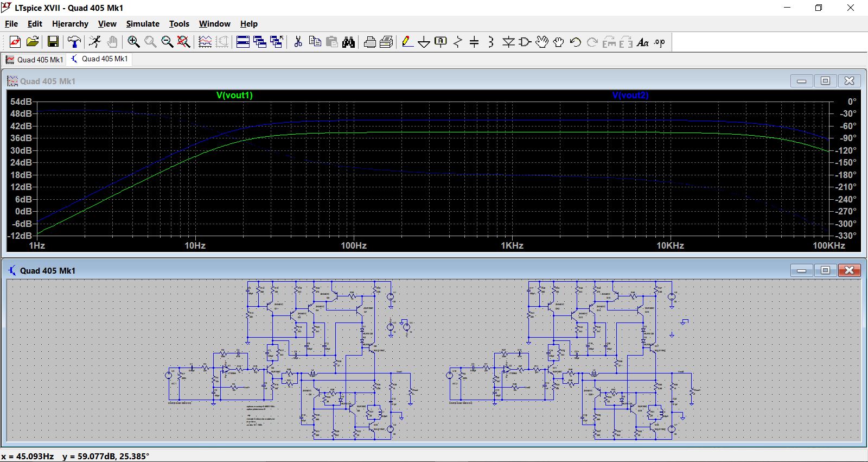
Task: Tile windows with the Tile icon
Action: point(243,42)
